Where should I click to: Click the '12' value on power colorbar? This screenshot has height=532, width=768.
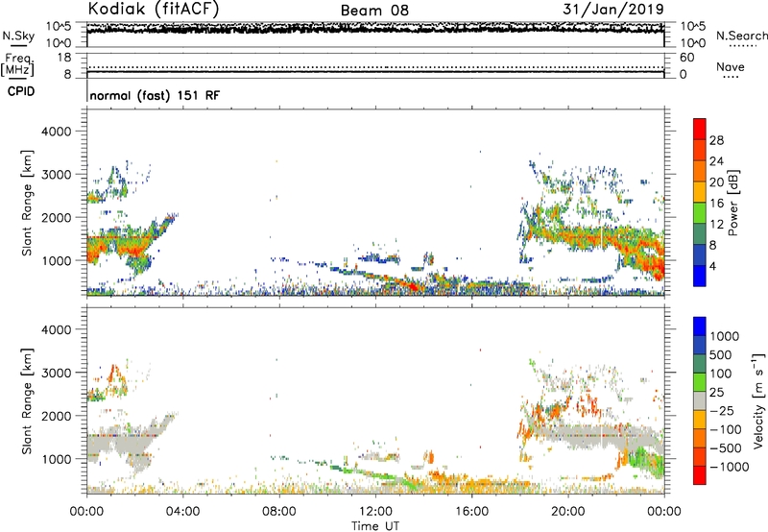[716, 225]
